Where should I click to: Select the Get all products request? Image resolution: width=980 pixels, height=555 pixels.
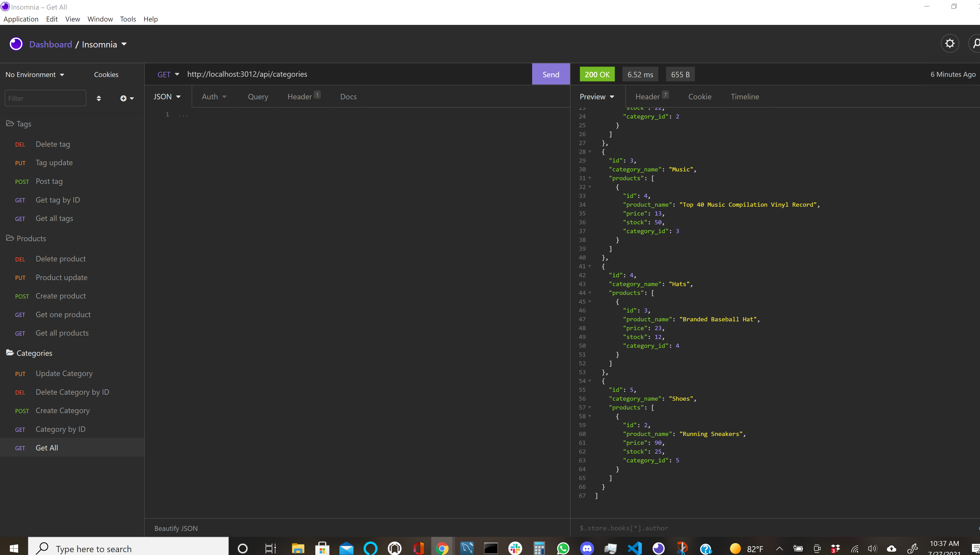coord(62,333)
